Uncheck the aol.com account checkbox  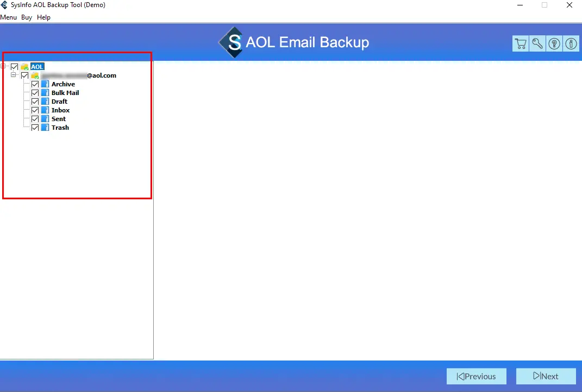point(25,75)
